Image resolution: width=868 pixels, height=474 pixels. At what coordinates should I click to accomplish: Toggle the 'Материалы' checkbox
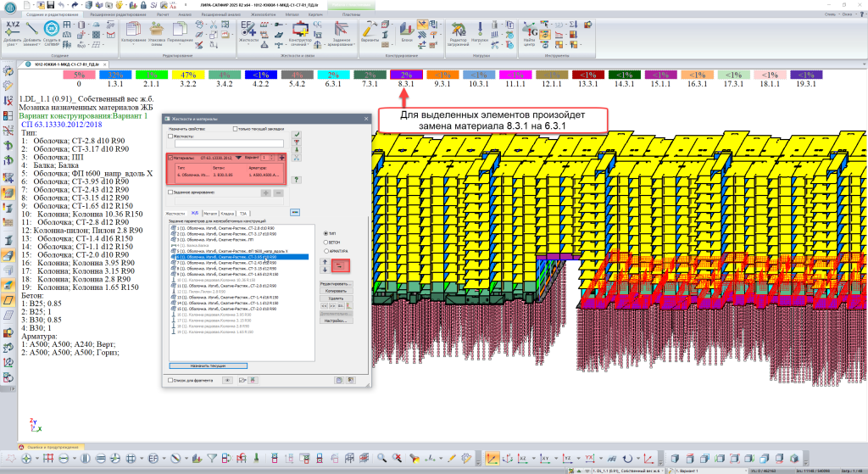coord(171,158)
